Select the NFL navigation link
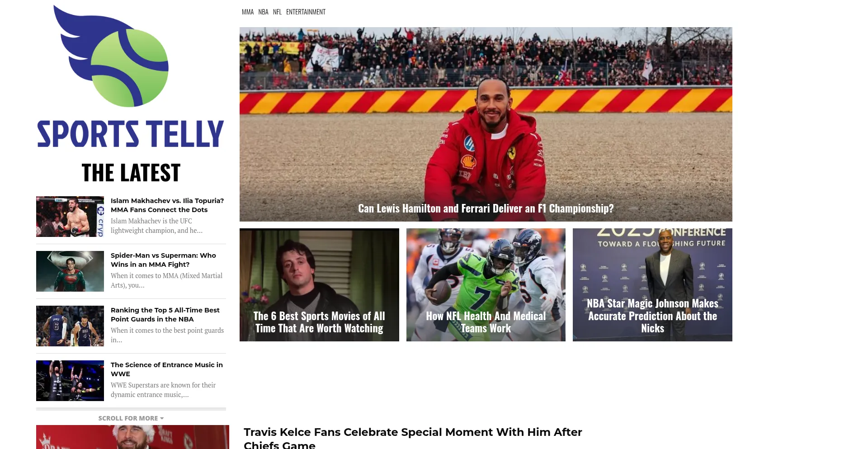Viewport: 868px width, 449px height. [x=278, y=12]
